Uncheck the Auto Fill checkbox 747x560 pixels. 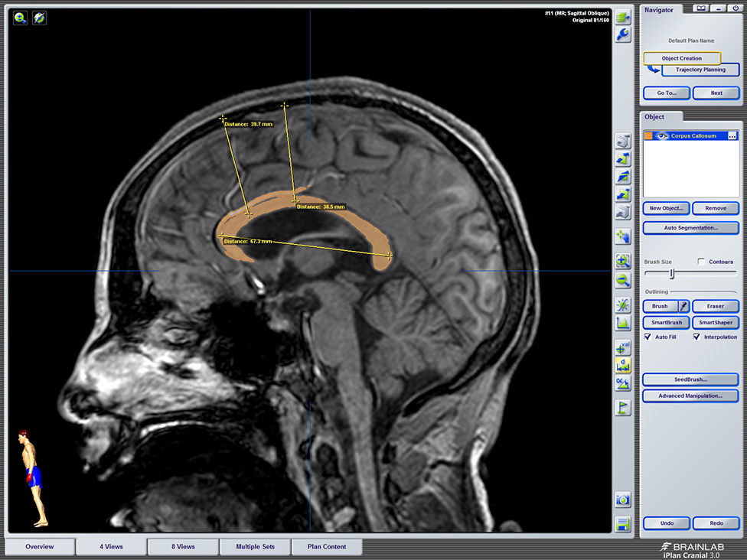point(648,337)
